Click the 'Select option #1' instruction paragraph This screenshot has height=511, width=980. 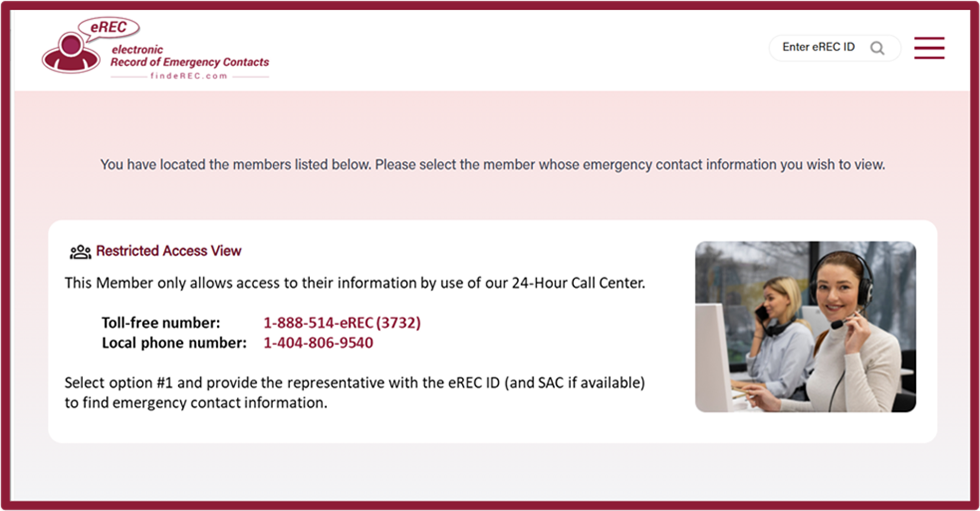(x=354, y=392)
